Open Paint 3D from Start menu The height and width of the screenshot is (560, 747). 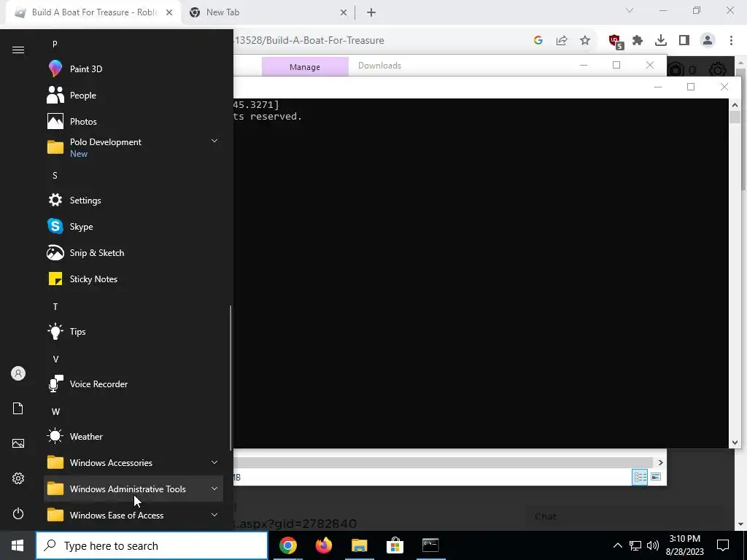coord(133,69)
